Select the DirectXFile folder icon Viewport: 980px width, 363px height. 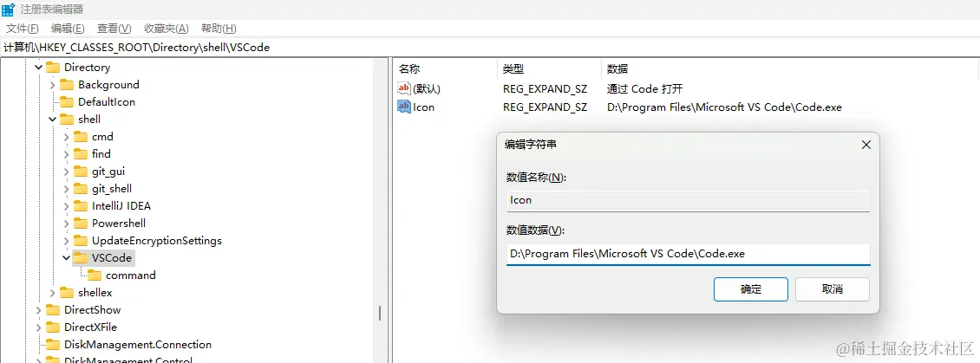(53, 327)
